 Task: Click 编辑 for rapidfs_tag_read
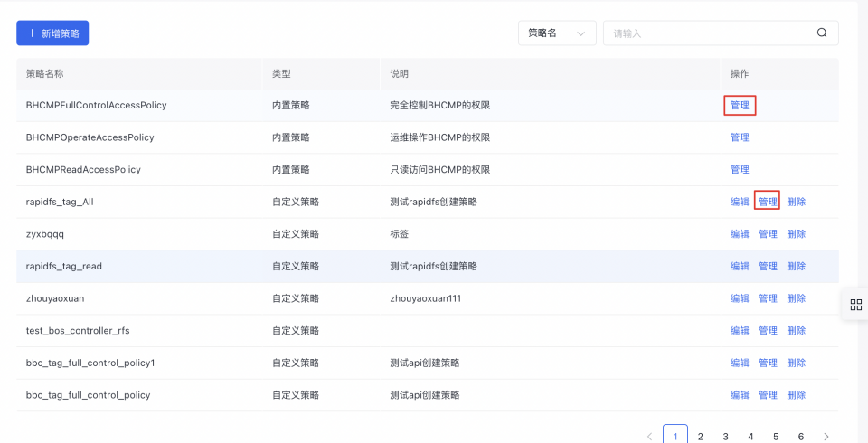740,266
